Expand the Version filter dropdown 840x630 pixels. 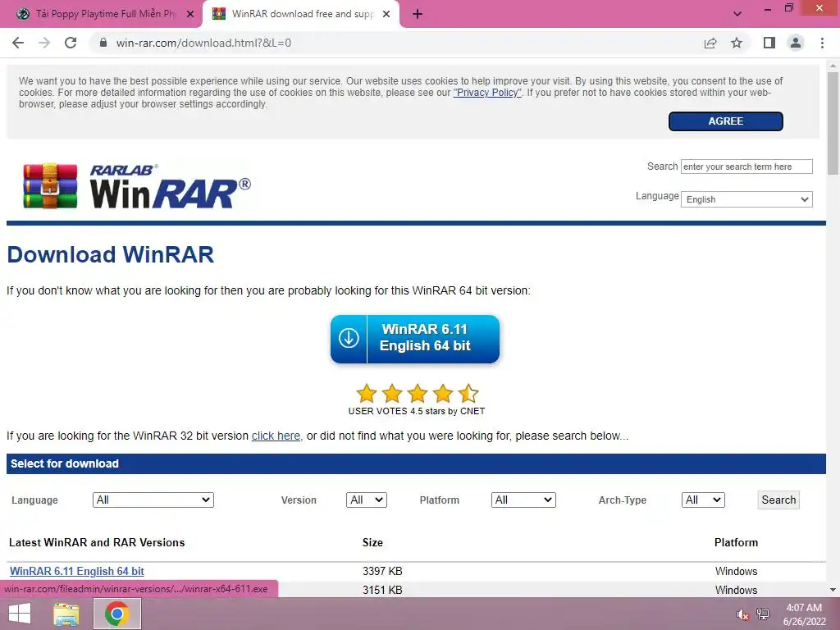pyautogui.click(x=367, y=500)
